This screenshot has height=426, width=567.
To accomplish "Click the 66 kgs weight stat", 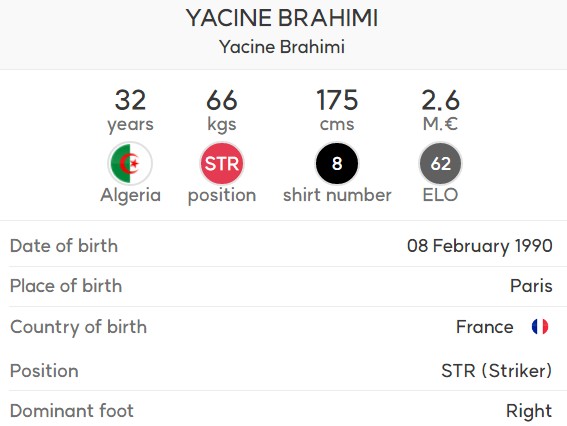I will click(x=222, y=110).
